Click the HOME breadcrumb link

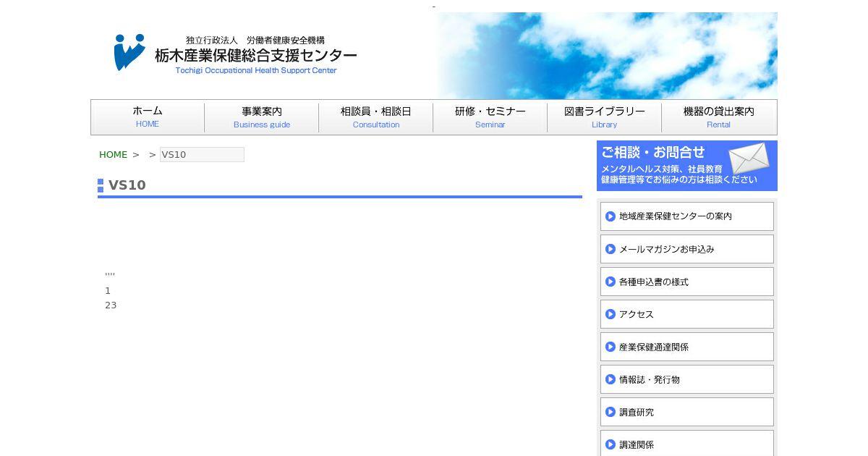click(x=113, y=154)
